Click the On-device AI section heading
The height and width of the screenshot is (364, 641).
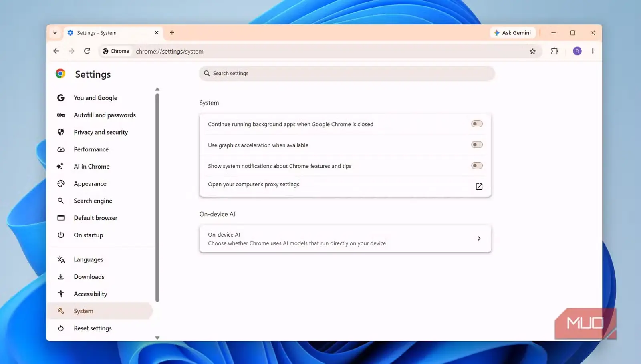217,214
